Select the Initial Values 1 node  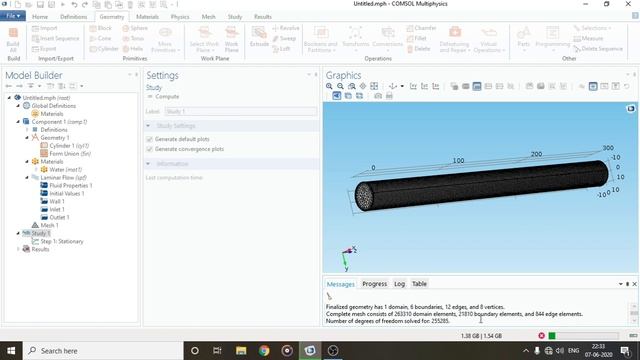point(62,193)
